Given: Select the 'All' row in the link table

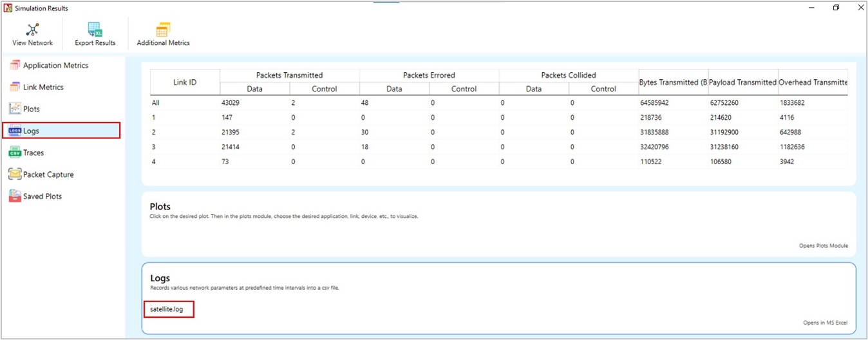Looking at the screenshot, I should (x=156, y=103).
